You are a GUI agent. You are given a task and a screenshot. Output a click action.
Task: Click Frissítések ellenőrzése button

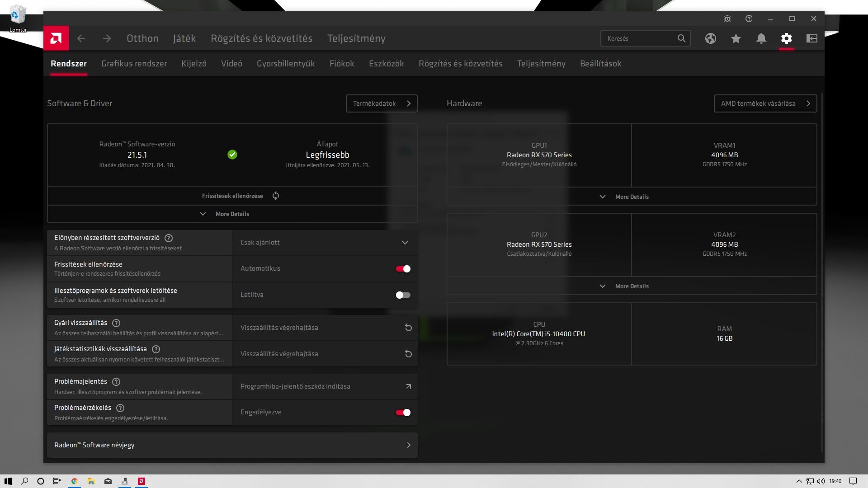tap(232, 196)
